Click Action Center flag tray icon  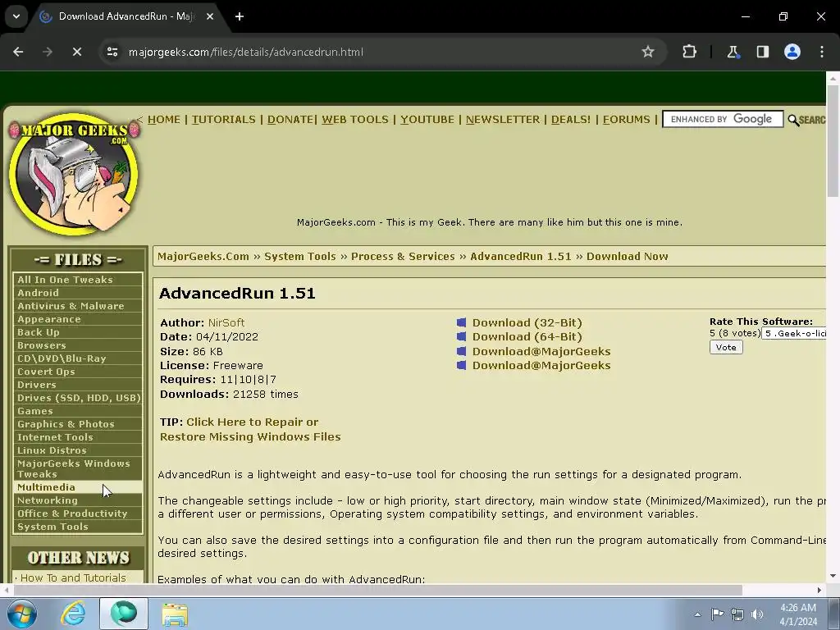[717, 614]
